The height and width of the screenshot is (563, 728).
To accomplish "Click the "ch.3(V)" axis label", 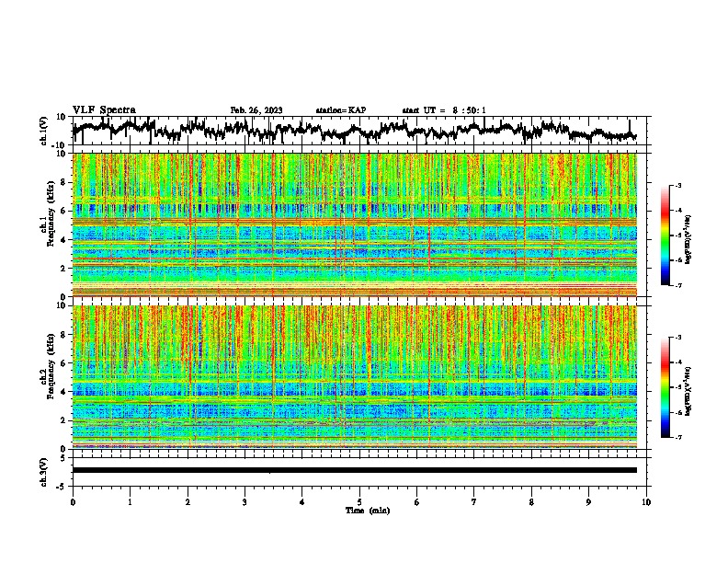I will (x=44, y=472).
